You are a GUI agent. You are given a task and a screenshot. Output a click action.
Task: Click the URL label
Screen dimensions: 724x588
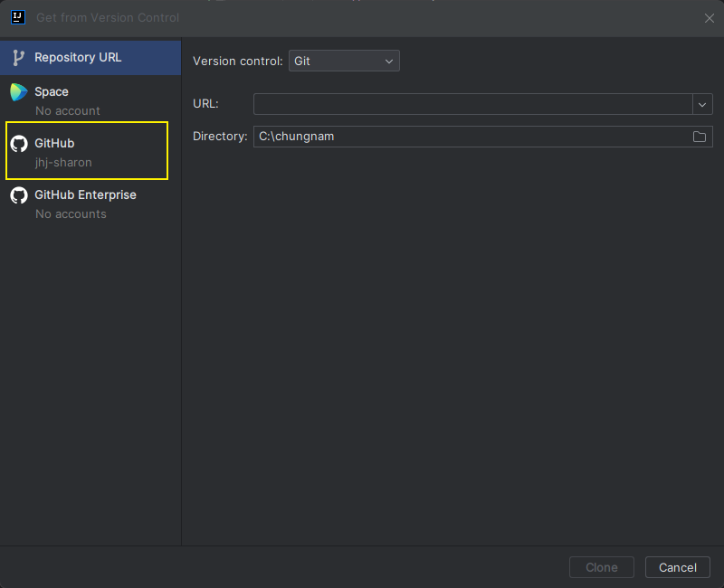point(205,104)
